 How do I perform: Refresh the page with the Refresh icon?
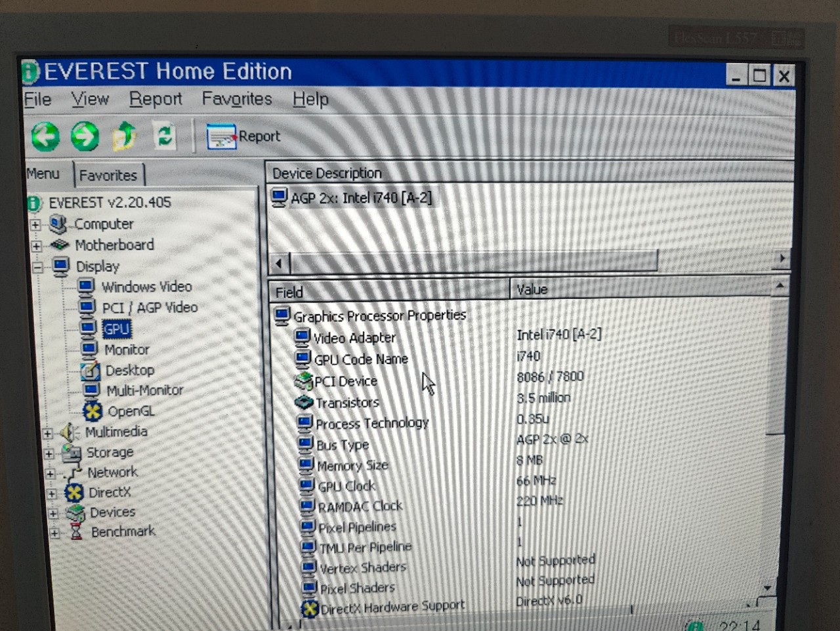click(x=164, y=135)
